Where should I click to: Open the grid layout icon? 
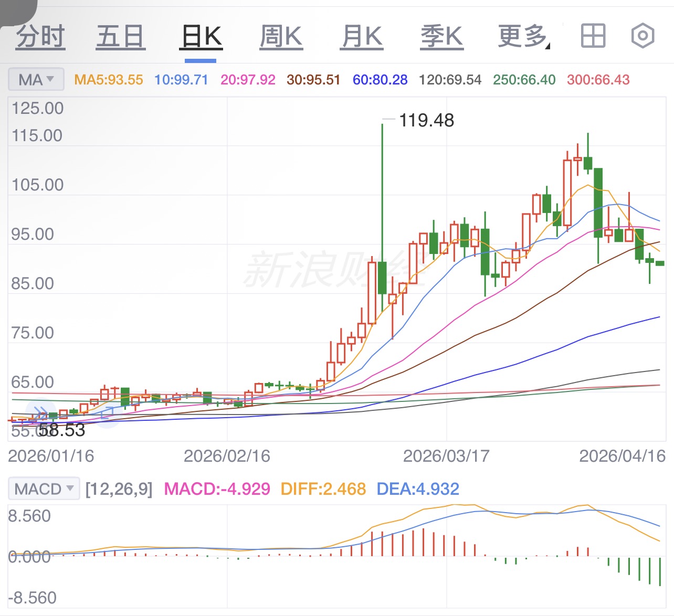point(593,36)
